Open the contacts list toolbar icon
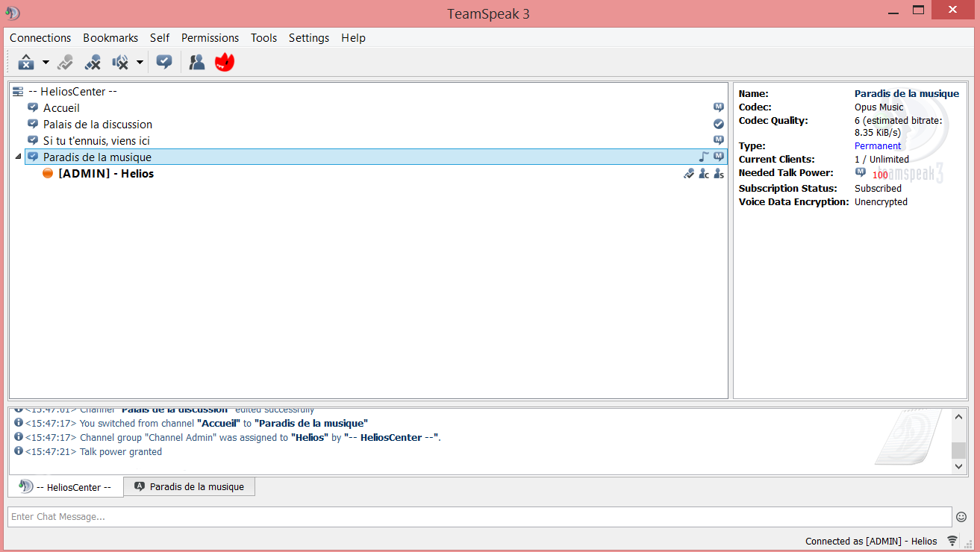The width and height of the screenshot is (980, 552). [197, 63]
